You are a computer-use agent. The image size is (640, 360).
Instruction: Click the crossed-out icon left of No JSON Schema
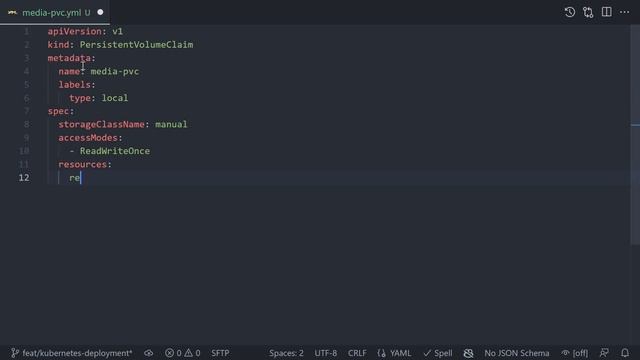(x=468, y=353)
